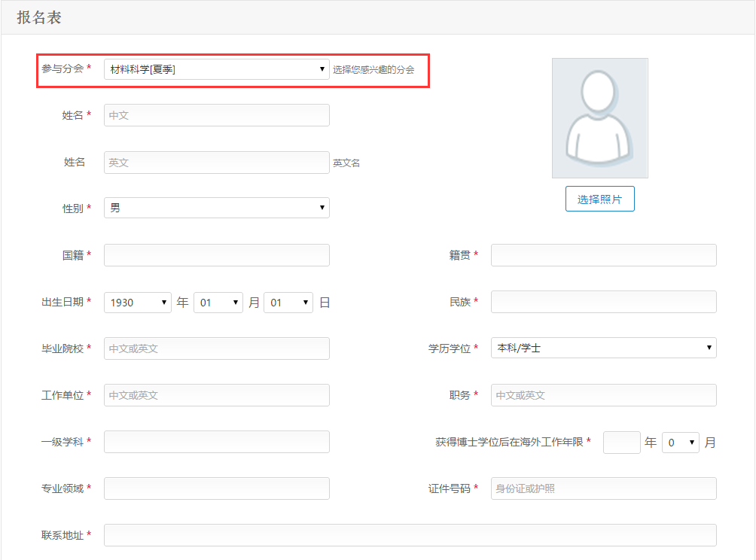The image size is (756, 560).
Task: Click the Chinese name 姓名 input field
Action: 217,114
